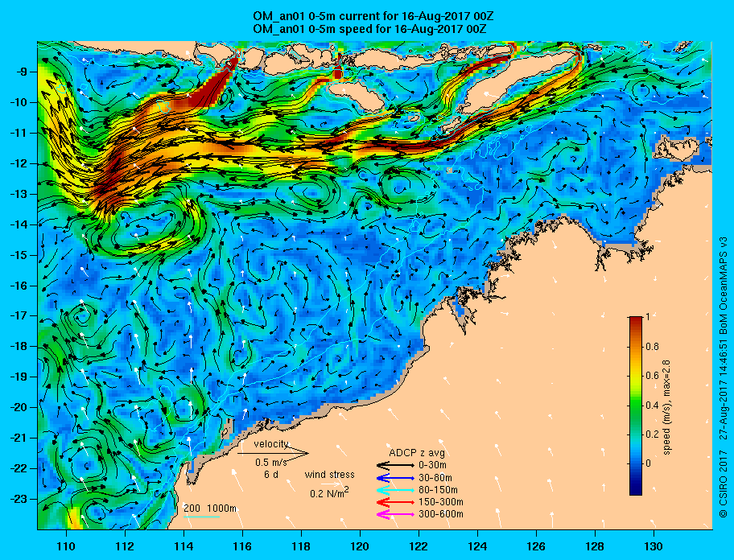The height and width of the screenshot is (560, 734).
Task: Click the 130 longitude axis label
Action: (654, 546)
